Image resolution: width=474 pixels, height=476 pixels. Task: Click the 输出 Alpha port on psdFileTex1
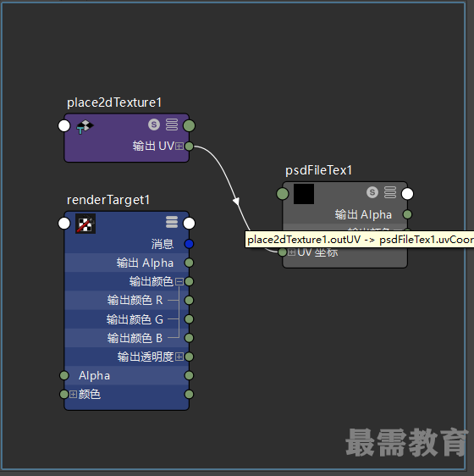[407, 214]
